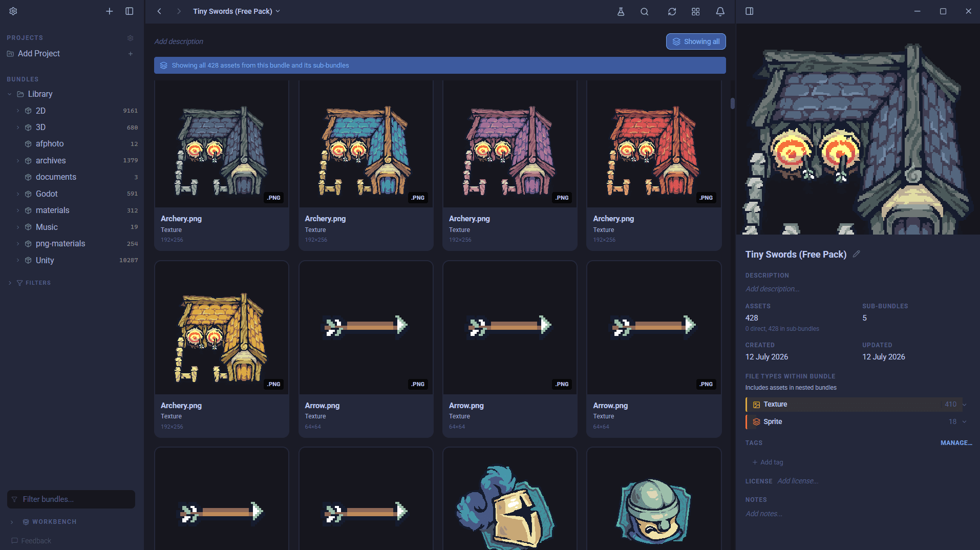980x550 pixels.
Task: Click the refresh sync icon
Action: (x=672, y=11)
